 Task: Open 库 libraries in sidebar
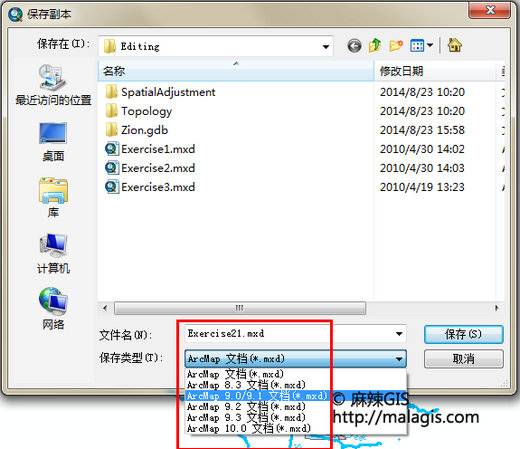tap(53, 197)
